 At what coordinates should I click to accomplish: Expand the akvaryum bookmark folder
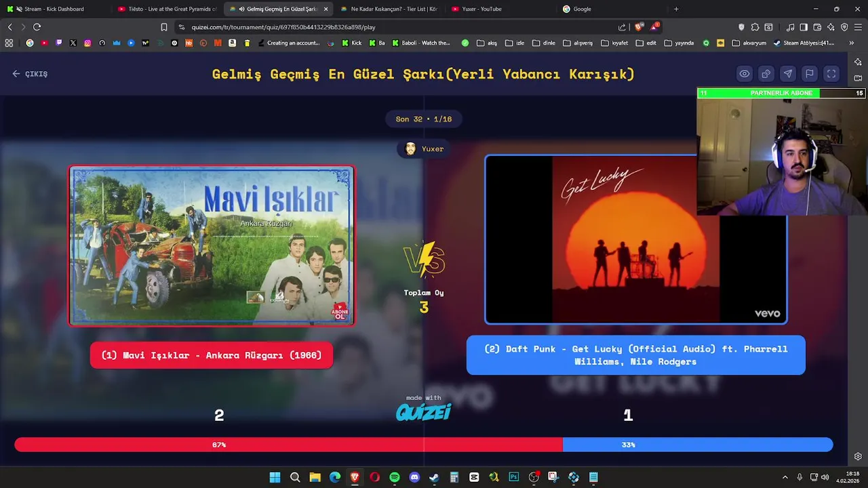pyautogui.click(x=749, y=43)
